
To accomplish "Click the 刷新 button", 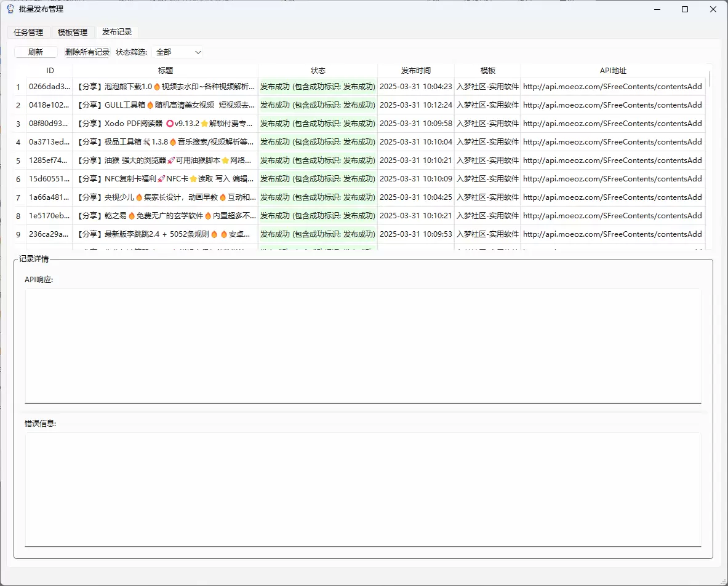I will 36,52.
